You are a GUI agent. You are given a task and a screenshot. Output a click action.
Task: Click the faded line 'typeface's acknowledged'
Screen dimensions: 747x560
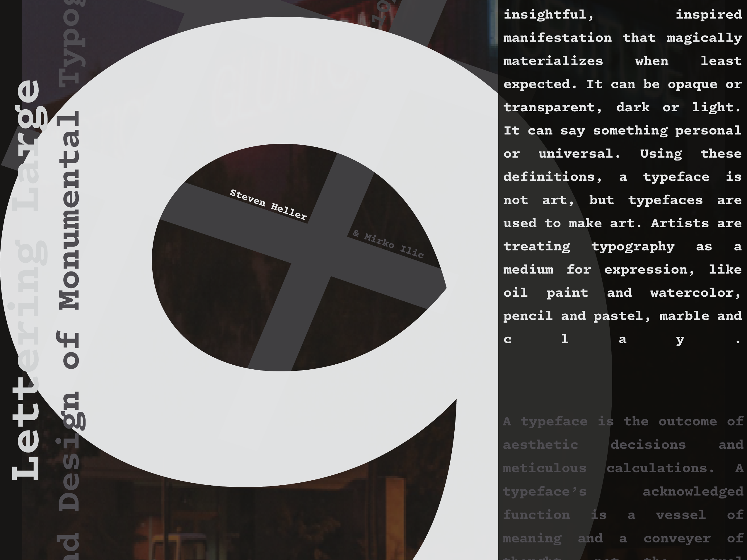(x=623, y=492)
